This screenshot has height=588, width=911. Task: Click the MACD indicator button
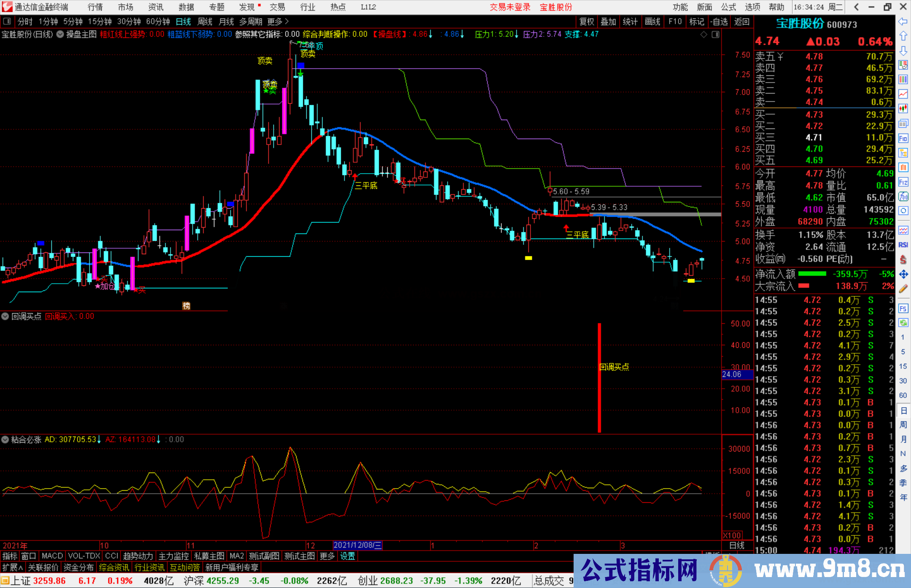(52, 556)
